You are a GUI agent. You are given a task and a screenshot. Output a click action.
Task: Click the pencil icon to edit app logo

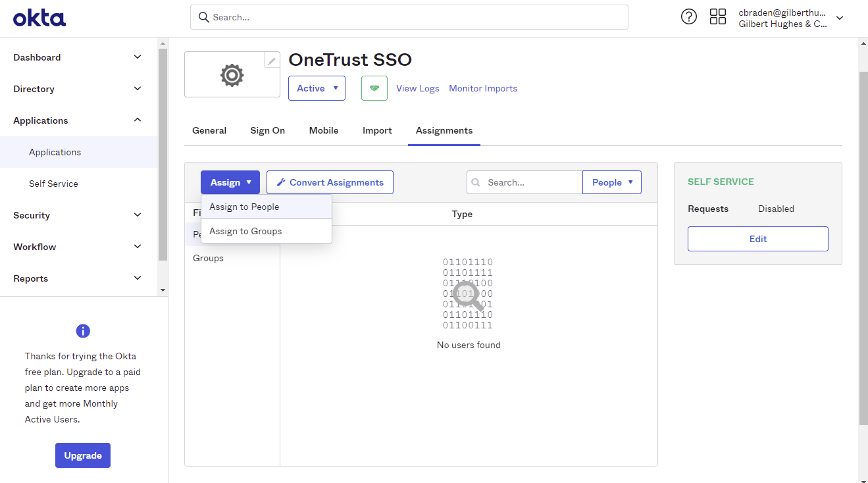272,59
